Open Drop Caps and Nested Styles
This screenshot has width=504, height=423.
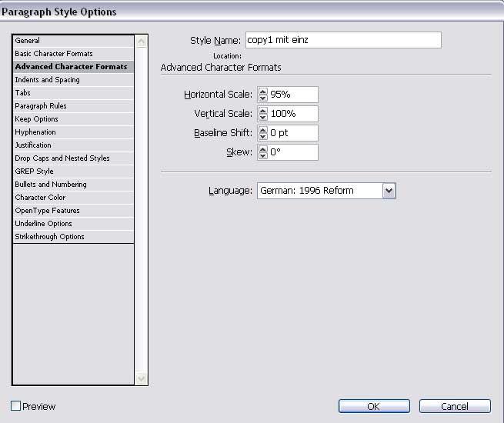[73, 158]
